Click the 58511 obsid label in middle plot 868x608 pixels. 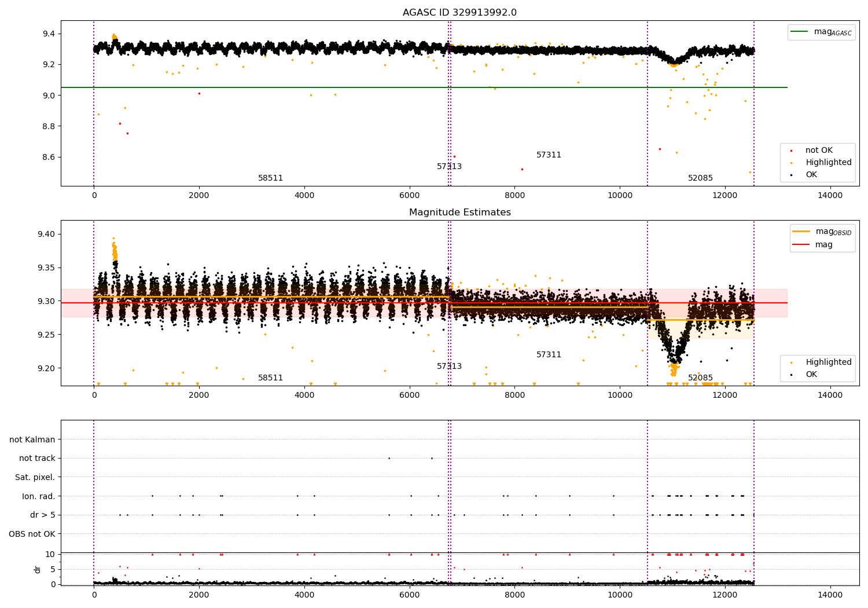pyautogui.click(x=270, y=378)
